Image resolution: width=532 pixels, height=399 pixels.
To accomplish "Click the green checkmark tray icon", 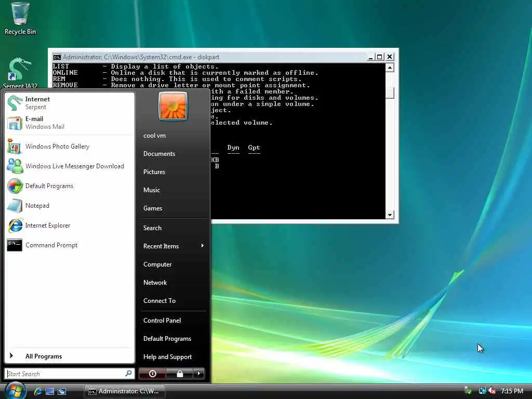I will (x=468, y=391).
